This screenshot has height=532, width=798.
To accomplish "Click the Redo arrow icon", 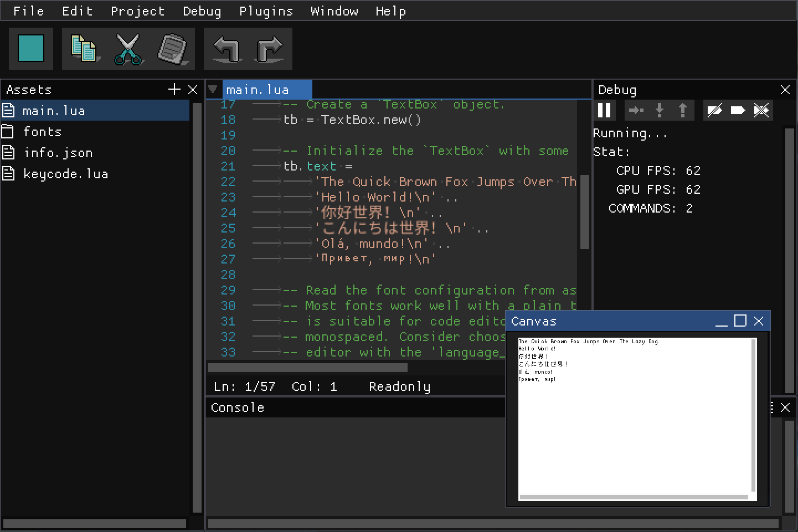I will point(270,49).
